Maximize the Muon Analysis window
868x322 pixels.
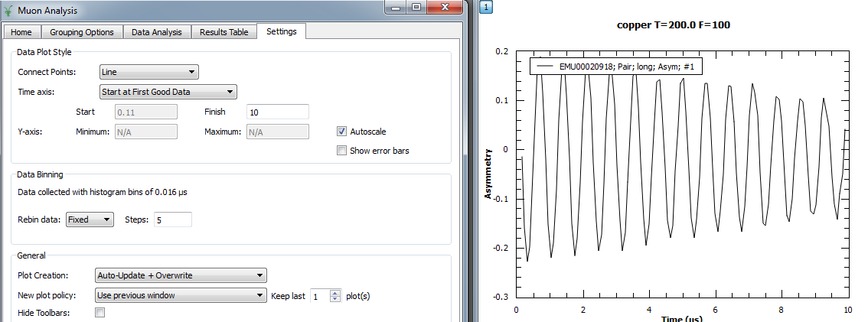point(416,8)
